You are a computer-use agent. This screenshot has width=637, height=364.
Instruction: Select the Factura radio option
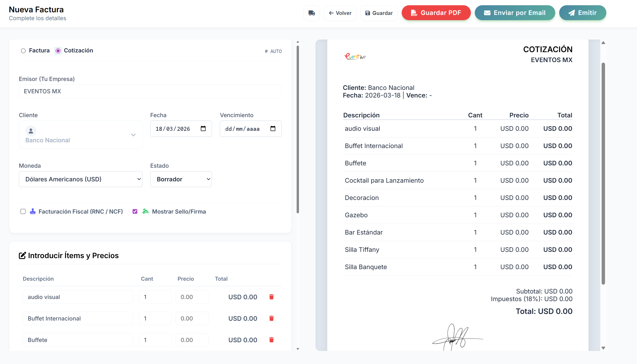pyautogui.click(x=23, y=51)
